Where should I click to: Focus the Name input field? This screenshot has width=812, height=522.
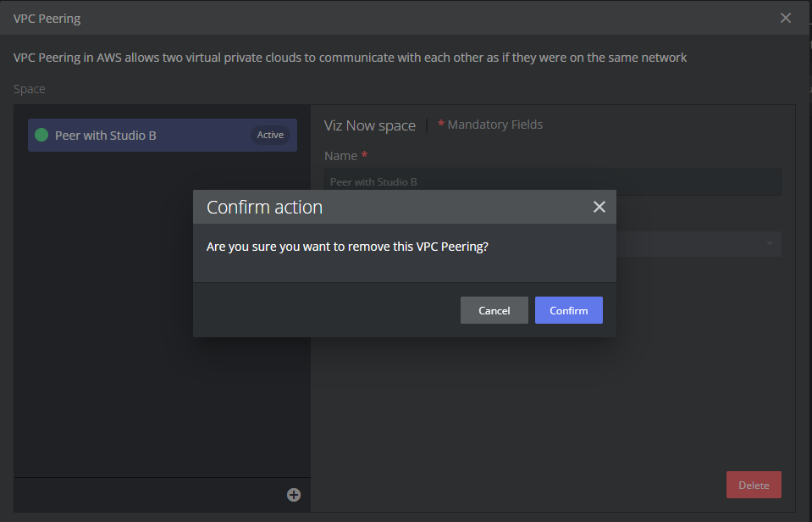(x=552, y=182)
